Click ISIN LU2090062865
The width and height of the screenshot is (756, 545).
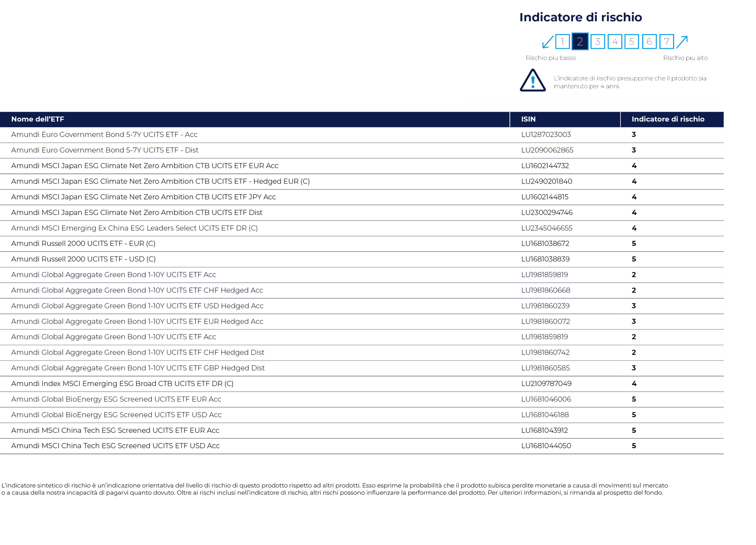[547, 150]
